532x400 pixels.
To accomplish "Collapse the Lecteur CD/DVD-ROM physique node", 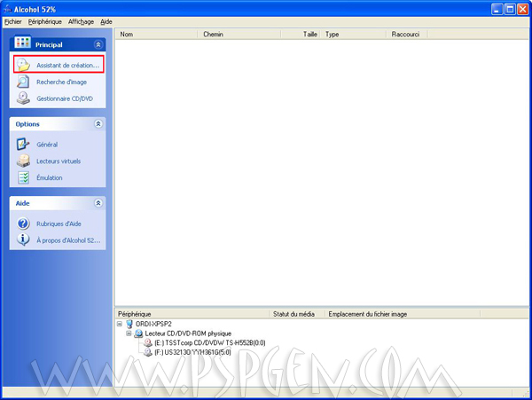I will tap(129, 333).
